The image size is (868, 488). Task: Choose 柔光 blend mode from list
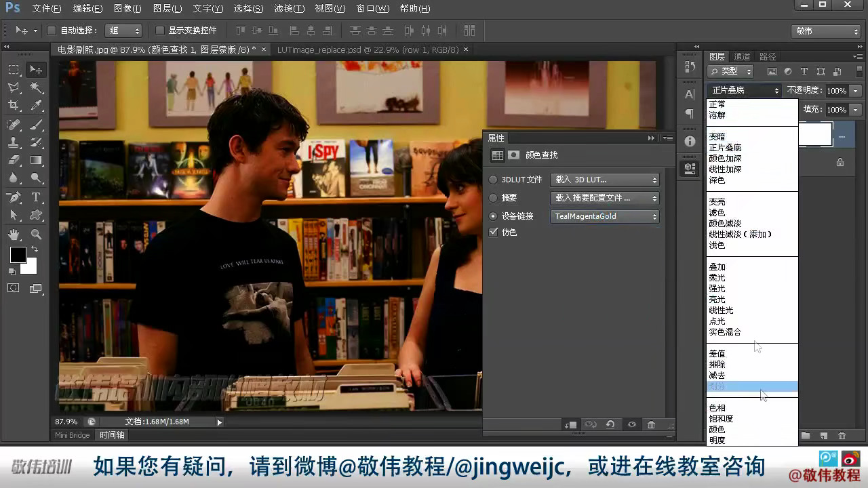pos(717,278)
